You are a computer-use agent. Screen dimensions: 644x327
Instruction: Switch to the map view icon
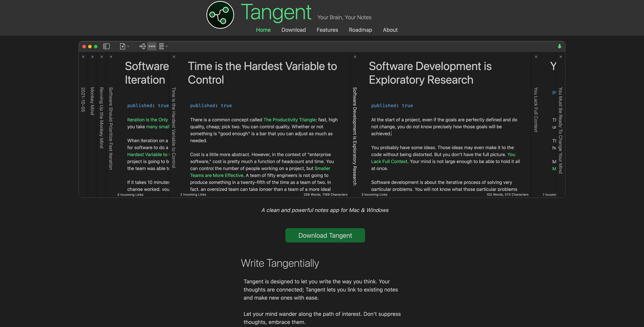click(142, 46)
